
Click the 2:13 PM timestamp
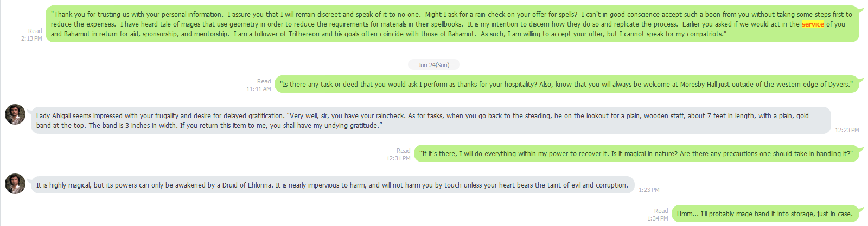pyautogui.click(x=31, y=39)
